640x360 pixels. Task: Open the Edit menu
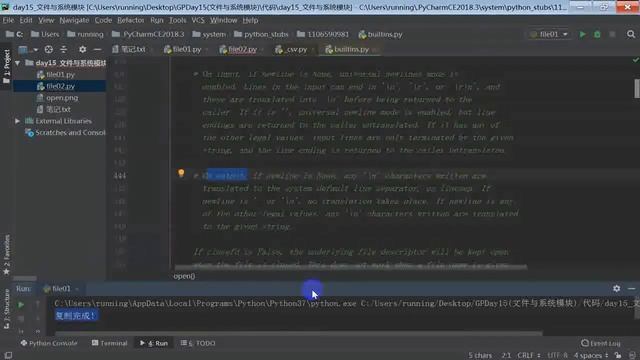[x=26, y=20]
